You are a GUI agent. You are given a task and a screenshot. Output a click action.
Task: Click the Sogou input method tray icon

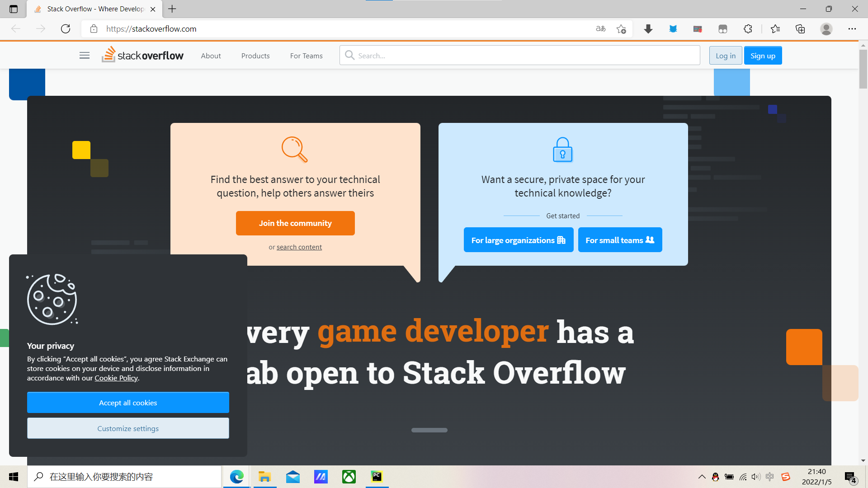coord(786,477)
